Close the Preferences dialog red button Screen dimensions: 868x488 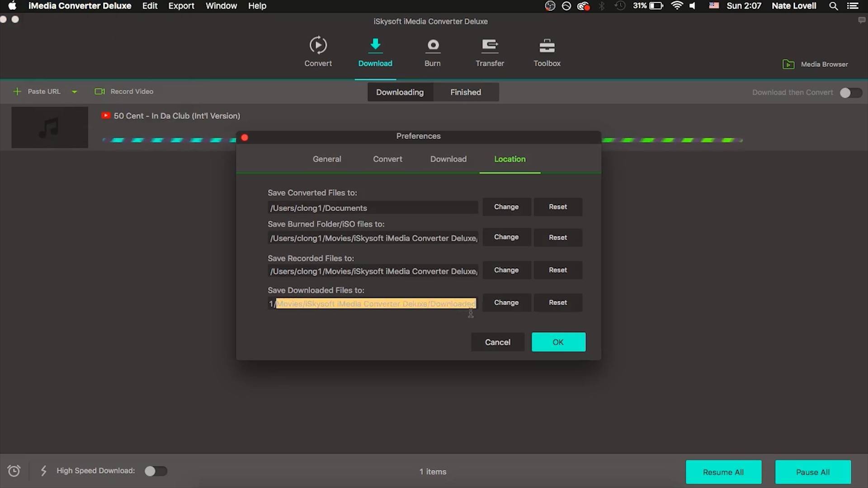[x=245, y=137]
